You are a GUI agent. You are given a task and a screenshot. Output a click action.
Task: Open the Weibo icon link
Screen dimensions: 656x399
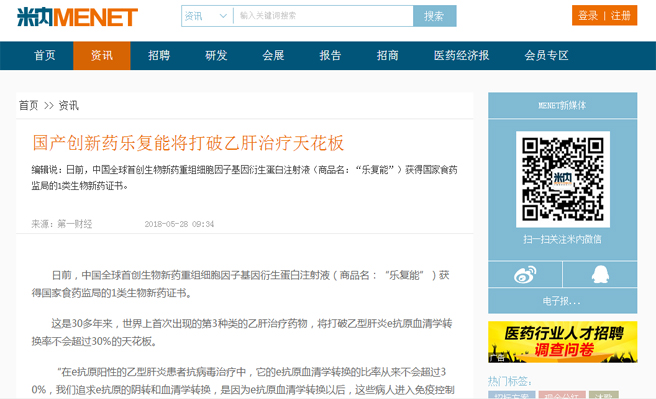pyautogui.click(x=525, y=274)
